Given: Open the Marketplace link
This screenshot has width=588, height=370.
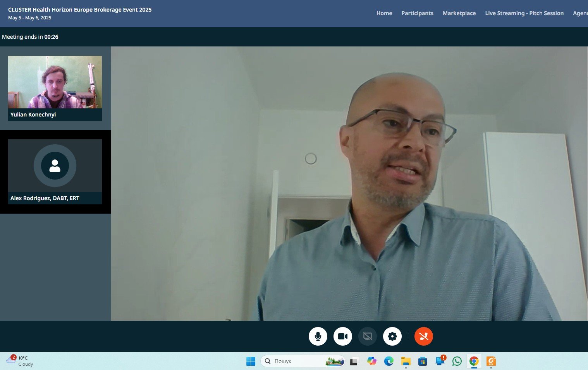Looking at the screenshot, I should pyautogui.click(x=459, y=13).
